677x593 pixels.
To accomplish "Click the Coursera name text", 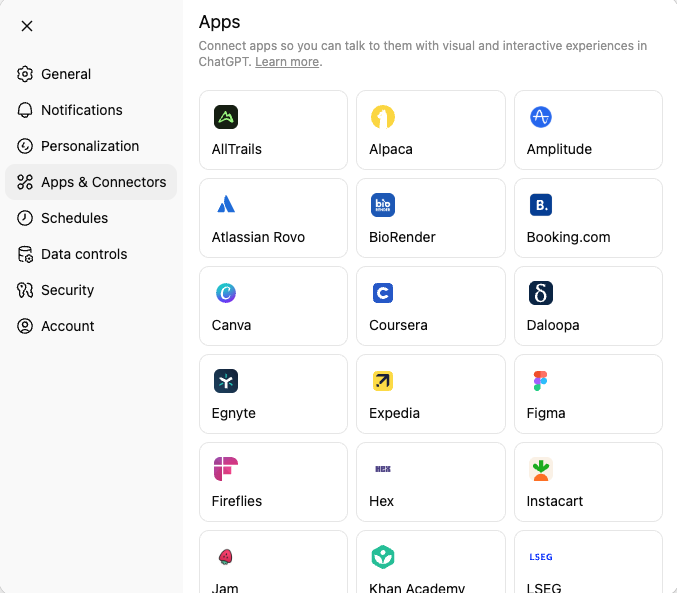I will click(x=398, y=325).
